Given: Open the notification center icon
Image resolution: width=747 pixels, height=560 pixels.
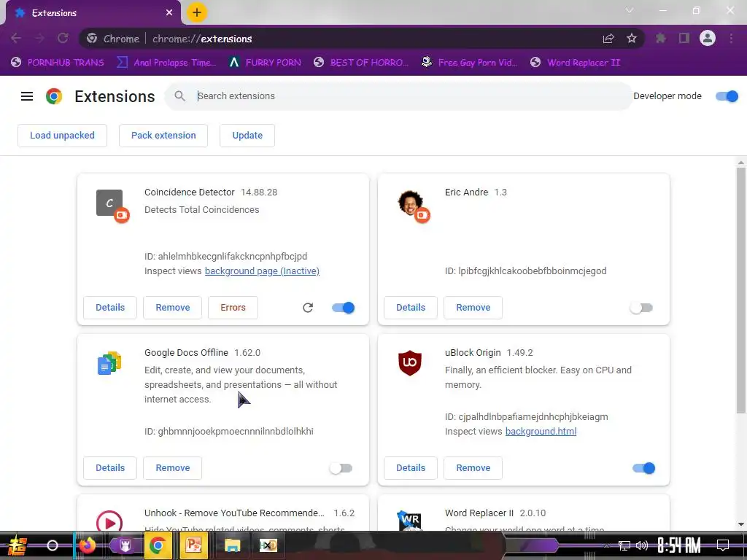Looking at the screenshot, I should coord(723,545).
